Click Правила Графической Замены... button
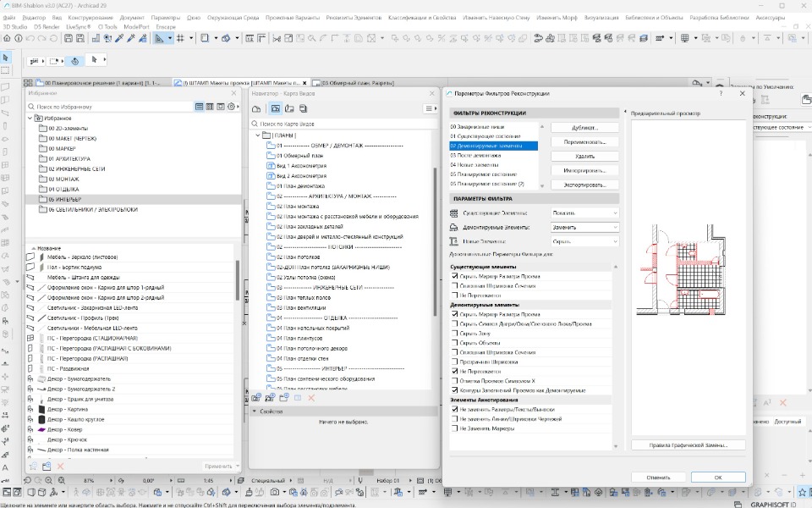The width and height of the screenshot is (812, 508). pyautogui.click(x=689, y=445)
